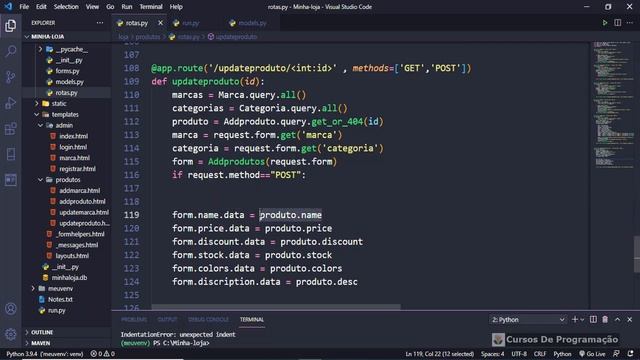Open Go to Line via Ln 119, Col 22
This screenshot has width=640, height=360.
439,354
